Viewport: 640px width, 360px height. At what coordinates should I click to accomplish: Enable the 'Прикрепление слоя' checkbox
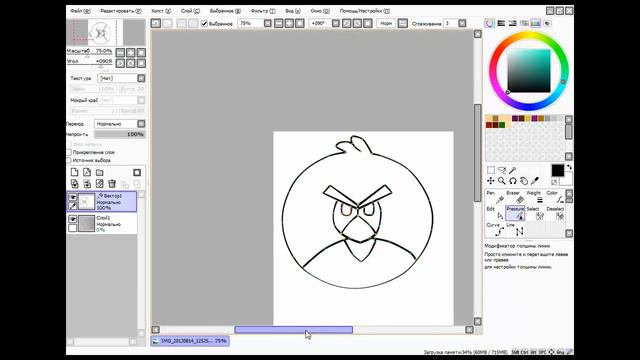coord(69,152)
